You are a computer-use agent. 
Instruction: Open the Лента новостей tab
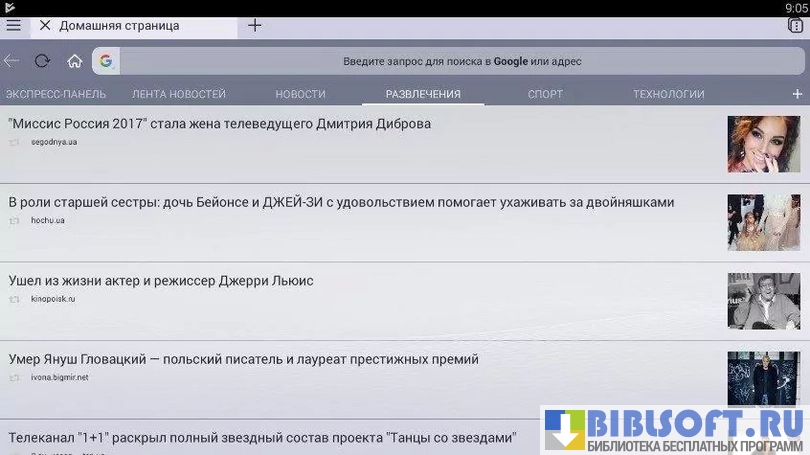click(179, 94)
